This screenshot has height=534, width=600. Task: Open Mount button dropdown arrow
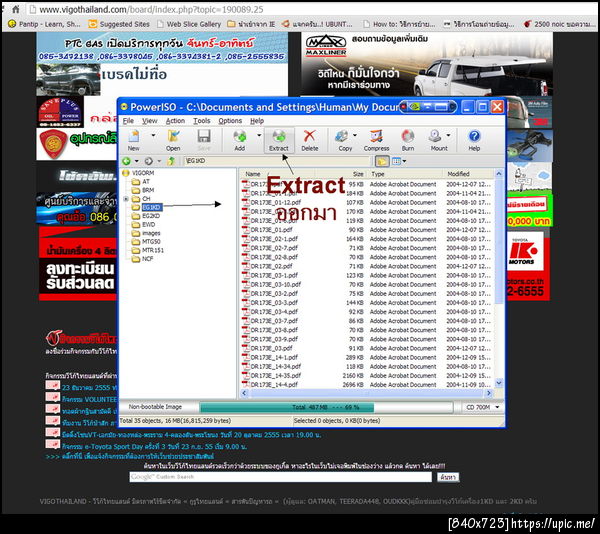tap(448, 135)
